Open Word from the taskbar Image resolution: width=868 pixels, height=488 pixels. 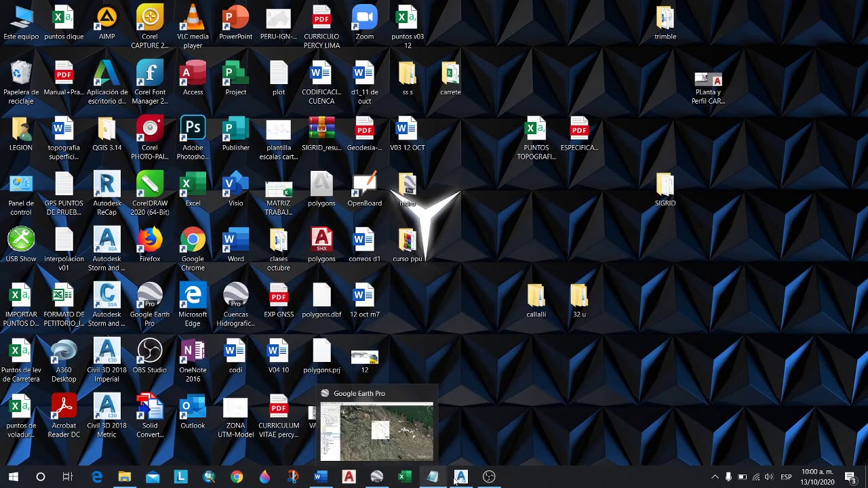click(x=320, y=477)
